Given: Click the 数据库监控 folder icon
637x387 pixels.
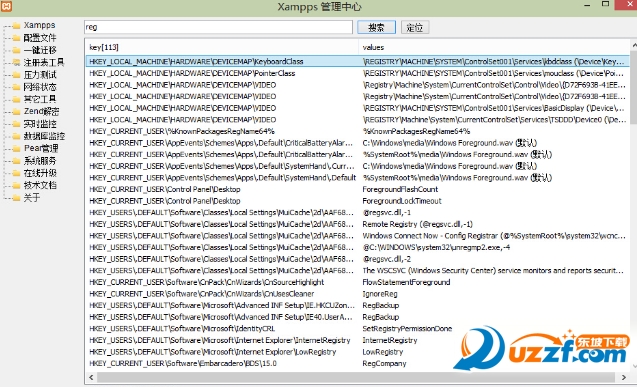Looking at the screenshot, I should (x=16, y=136).
